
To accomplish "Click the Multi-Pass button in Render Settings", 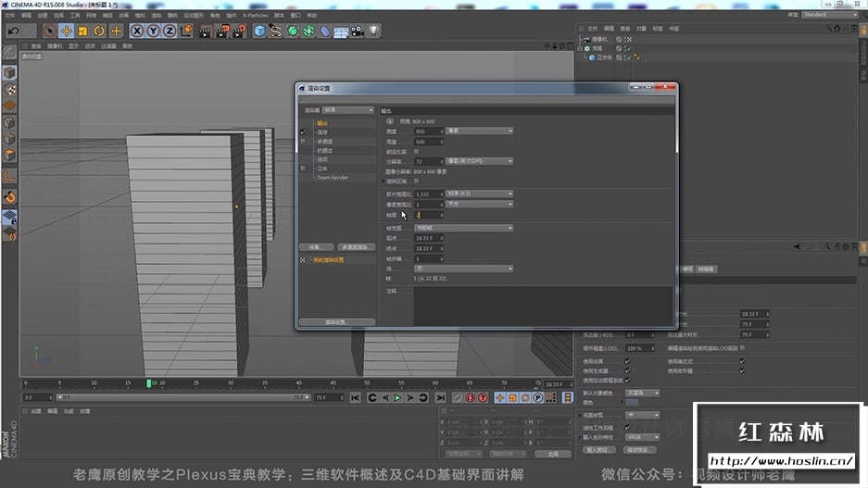I will pos(356,247).
